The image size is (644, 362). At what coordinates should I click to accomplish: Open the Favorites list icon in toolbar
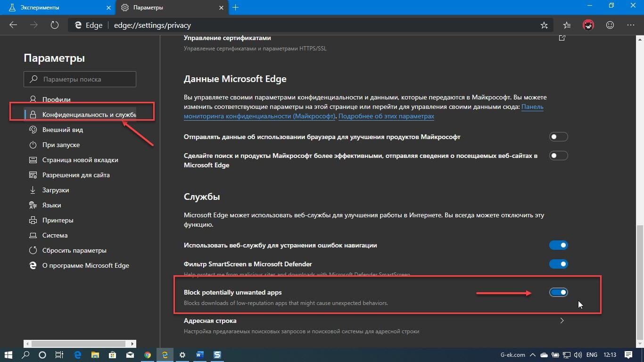(567, 25)
